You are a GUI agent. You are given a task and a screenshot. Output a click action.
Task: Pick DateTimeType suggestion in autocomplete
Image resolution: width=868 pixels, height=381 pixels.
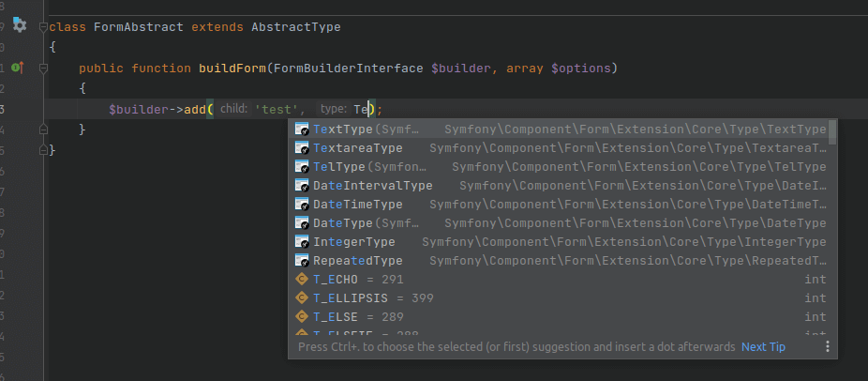tap(358, 204)
